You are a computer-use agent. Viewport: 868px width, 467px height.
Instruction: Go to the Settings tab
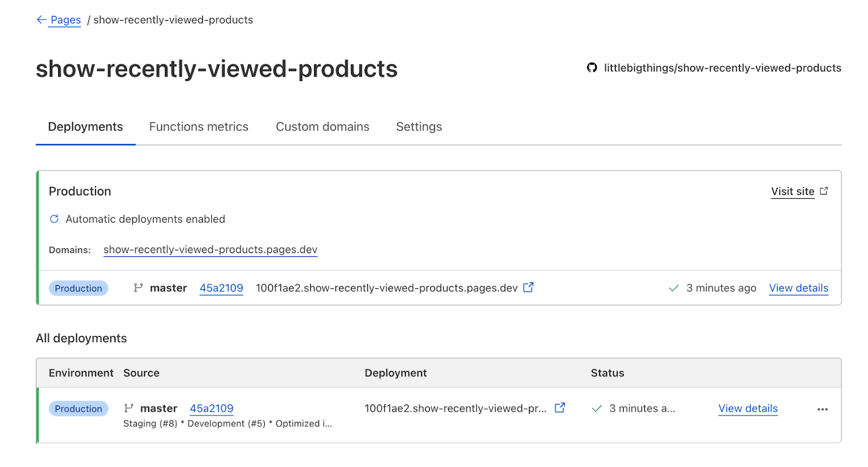click(419, 127)
